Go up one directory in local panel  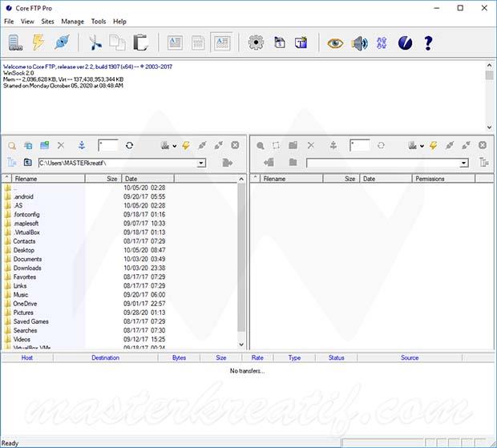27,162
